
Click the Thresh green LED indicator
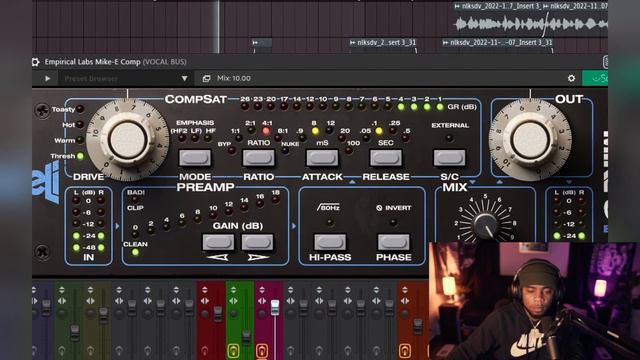click(80, 156)
